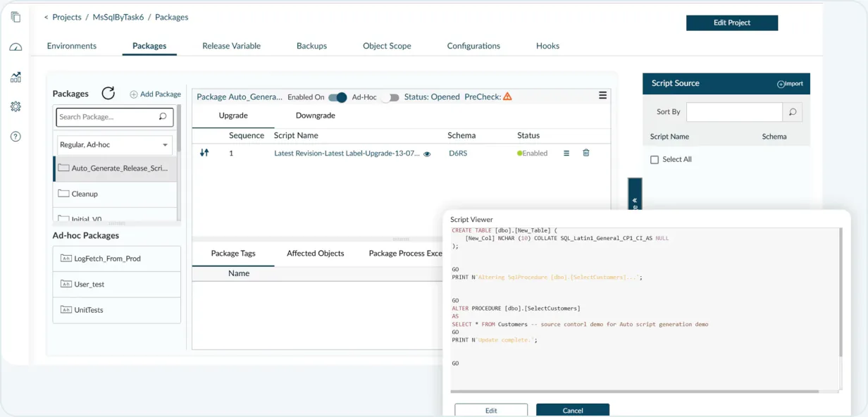Image resolution: width=868 pixels, height=417 pixels.
Task: Open the MsSqlByTask6 breadcrumb link
Action: point(118,17)
